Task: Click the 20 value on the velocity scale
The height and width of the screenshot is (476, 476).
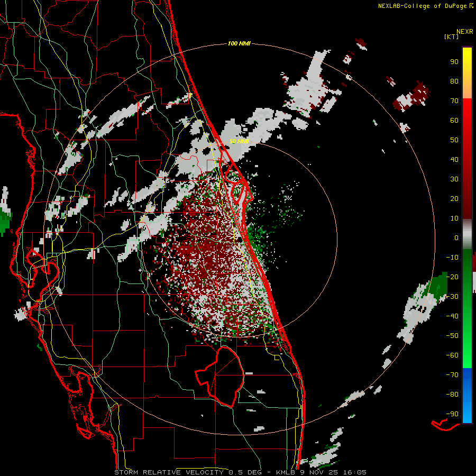Action: click(454, 198)
